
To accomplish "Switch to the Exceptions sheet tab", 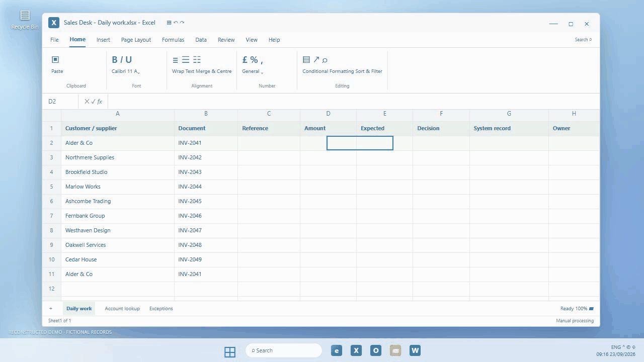I will 161,309.
